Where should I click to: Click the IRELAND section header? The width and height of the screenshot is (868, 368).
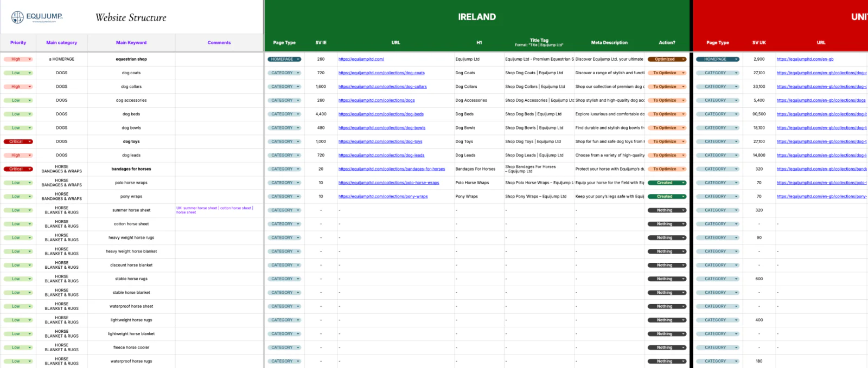[477, 17]
